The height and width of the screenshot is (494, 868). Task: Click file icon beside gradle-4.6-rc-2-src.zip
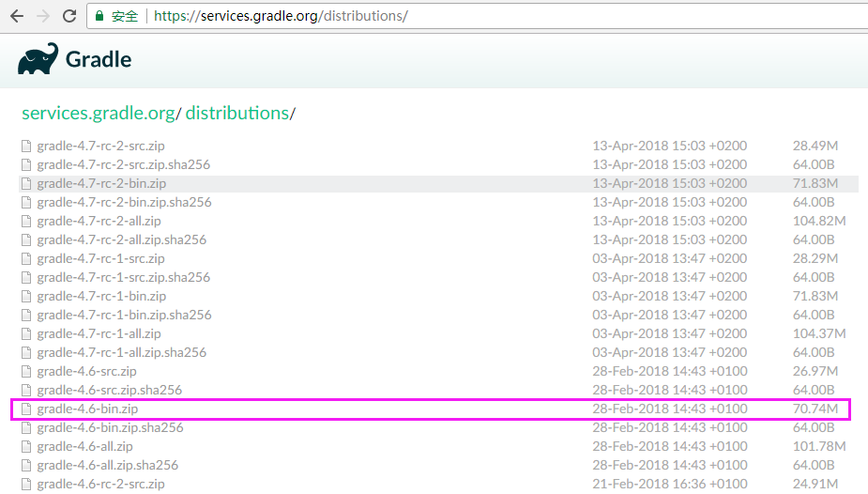[26, 485]
